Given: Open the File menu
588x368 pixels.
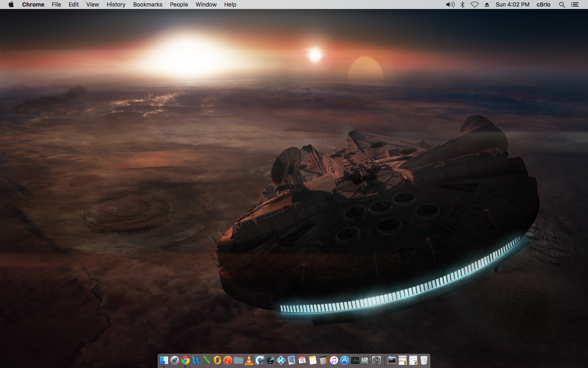Looking at the screenshot, I should coord(56,4).
